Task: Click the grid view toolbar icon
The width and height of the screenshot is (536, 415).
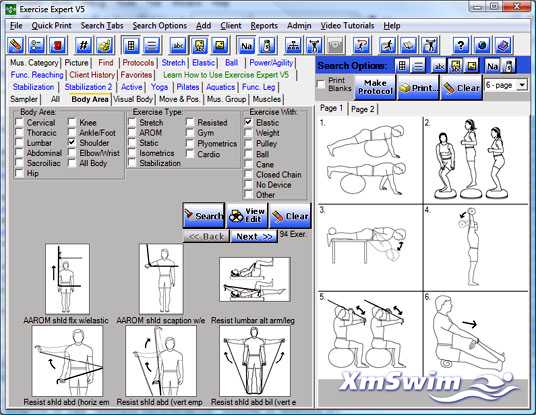Action: pyautogui.click(x=131, y=45)
